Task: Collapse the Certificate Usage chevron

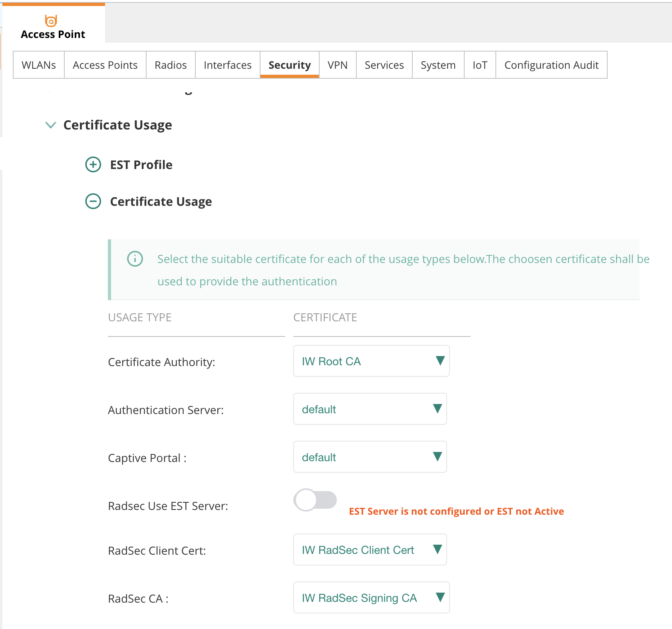Action: click(51, 125)
